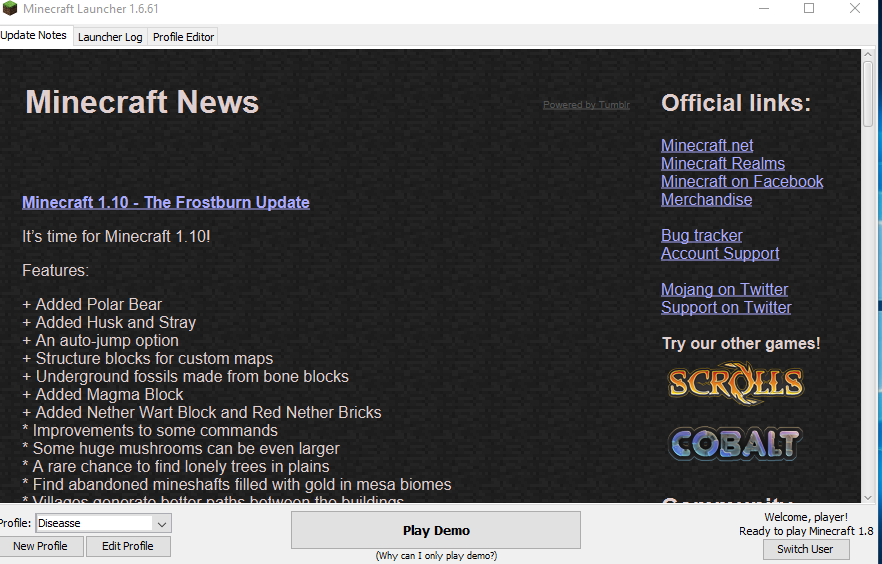Viewport: 882px width, 564px height.
Task: Click 'Ready to play Minecraft 1.8' status
Action: pos(806,531)
